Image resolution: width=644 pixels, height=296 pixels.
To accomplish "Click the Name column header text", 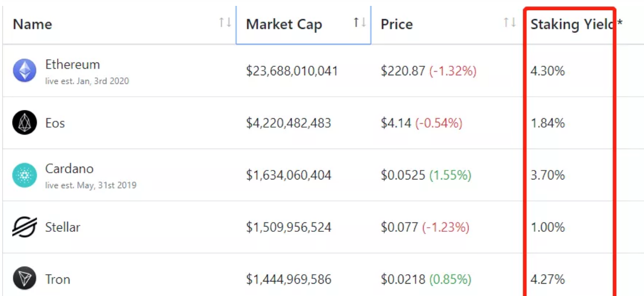I will tap(32, 25).
